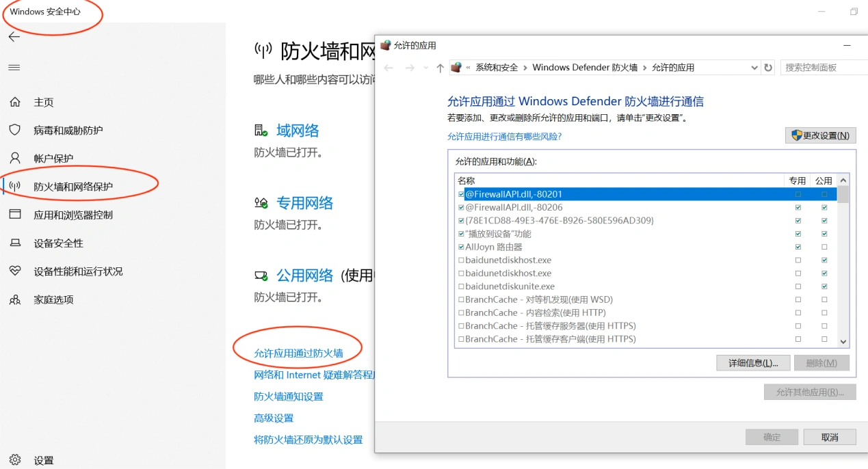The height and width of the screenshot is (469, 868).
Task: Enable the first baidunetdiskhost.exe rule
Action: tap(461, 260)
